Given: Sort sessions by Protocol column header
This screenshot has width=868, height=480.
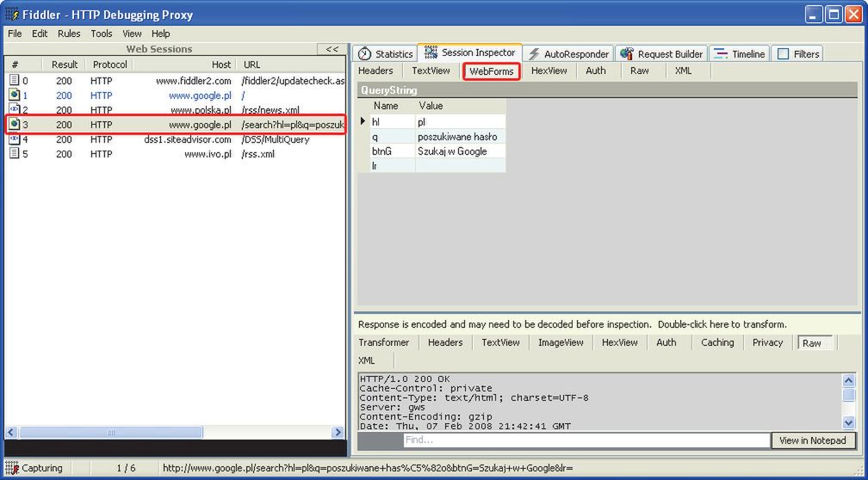Looking at the screenshot, I should coord(109,65).
